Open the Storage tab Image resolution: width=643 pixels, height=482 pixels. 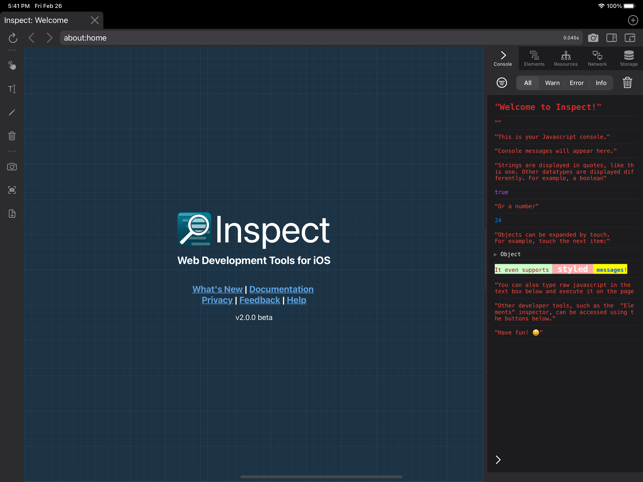click(629, 58)
